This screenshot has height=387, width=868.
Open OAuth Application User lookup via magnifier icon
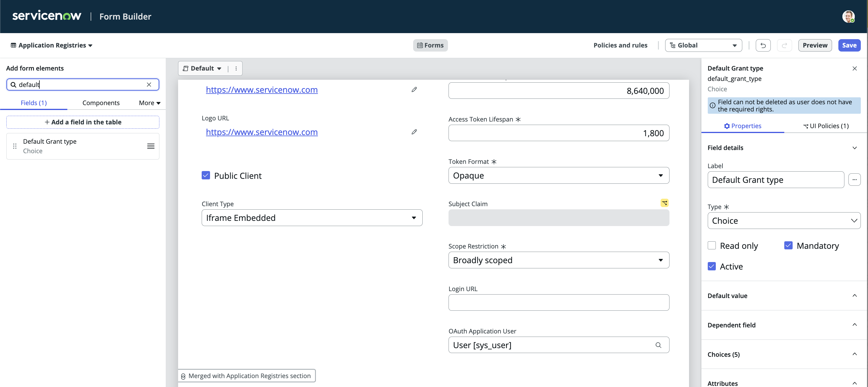click(x=659, y=345)
